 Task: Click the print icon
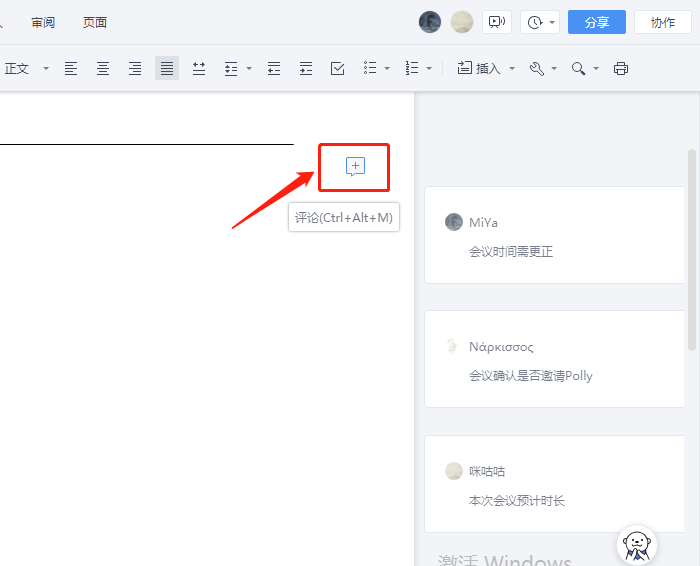click(x=621, y=68)
